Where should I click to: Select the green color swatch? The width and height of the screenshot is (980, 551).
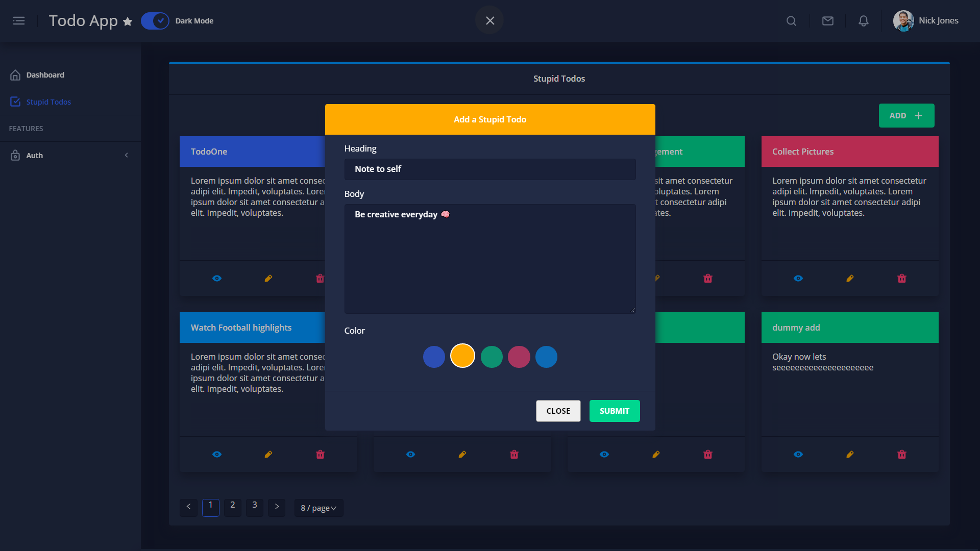tap(492, 357)
